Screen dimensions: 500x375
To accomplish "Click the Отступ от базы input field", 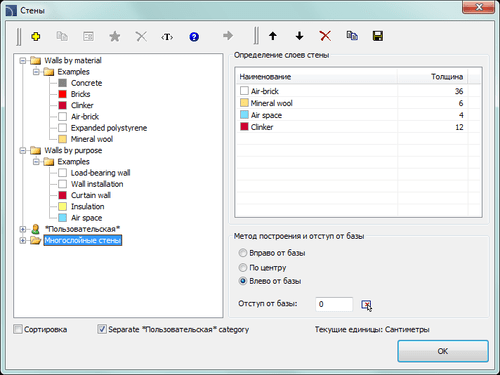I will [x=334, y=304].
